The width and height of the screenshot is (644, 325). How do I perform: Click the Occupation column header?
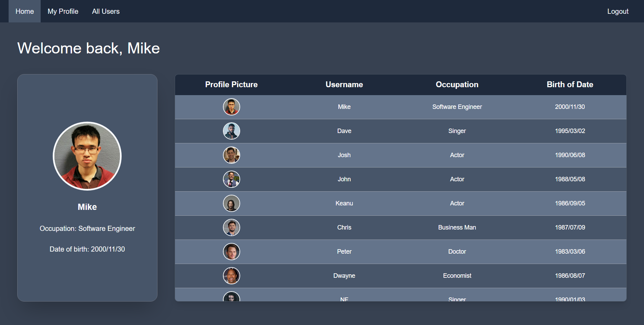tap(457, 84)
